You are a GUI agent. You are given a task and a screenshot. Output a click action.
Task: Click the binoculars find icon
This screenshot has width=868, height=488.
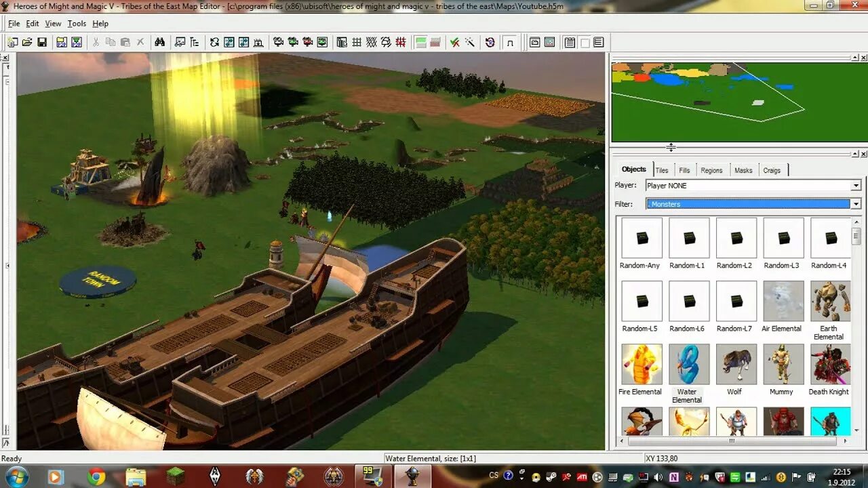159,42
